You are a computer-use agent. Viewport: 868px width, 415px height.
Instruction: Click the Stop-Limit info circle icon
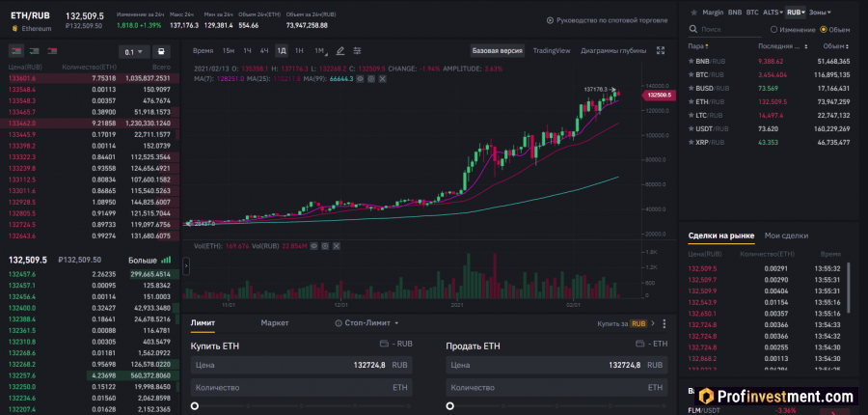(339, 323)
